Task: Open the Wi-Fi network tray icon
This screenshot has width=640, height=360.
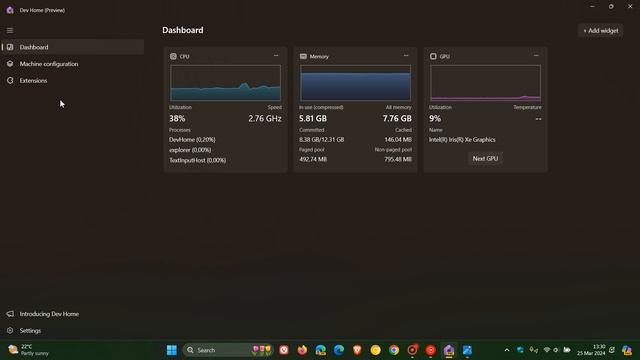Action: [547, 350]
